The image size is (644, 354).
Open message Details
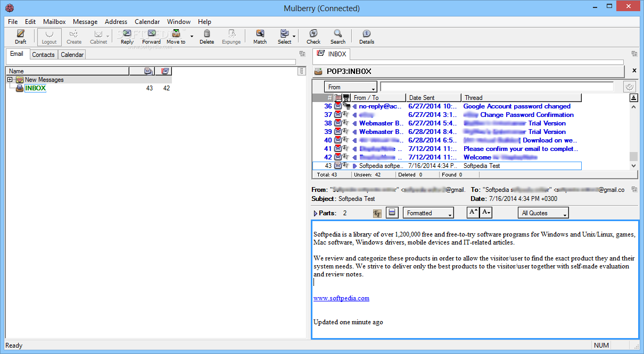(367, 37)
